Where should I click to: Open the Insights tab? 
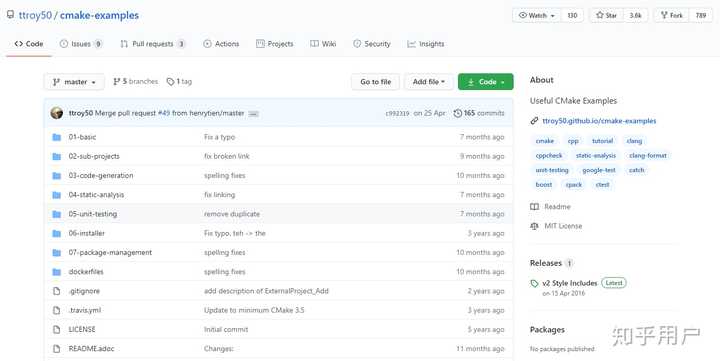426,44
